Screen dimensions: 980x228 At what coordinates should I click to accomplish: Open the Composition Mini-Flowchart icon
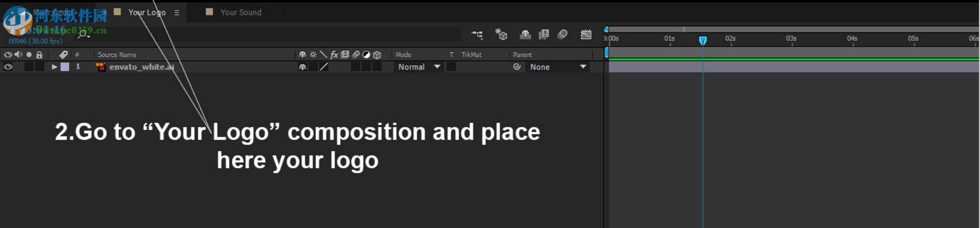(477, 35)
